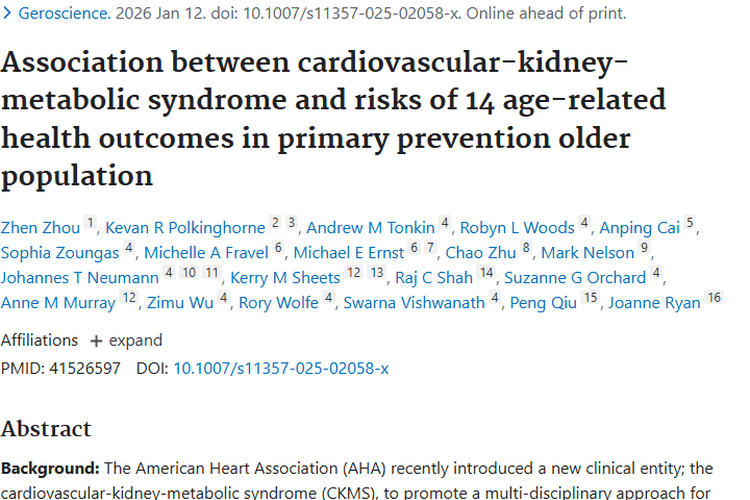Expand the Affiliations section
Screen dimensions: 750x500
point(126,340)
